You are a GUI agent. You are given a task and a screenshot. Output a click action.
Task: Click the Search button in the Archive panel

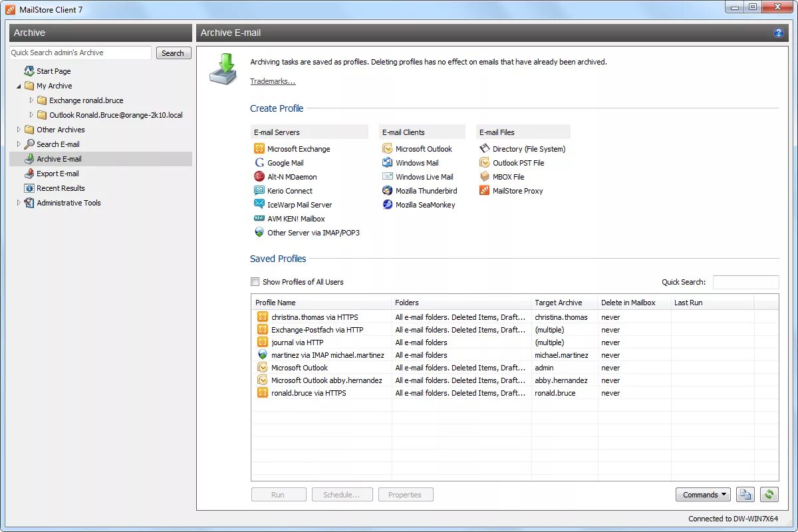click(x=173, y=53)
